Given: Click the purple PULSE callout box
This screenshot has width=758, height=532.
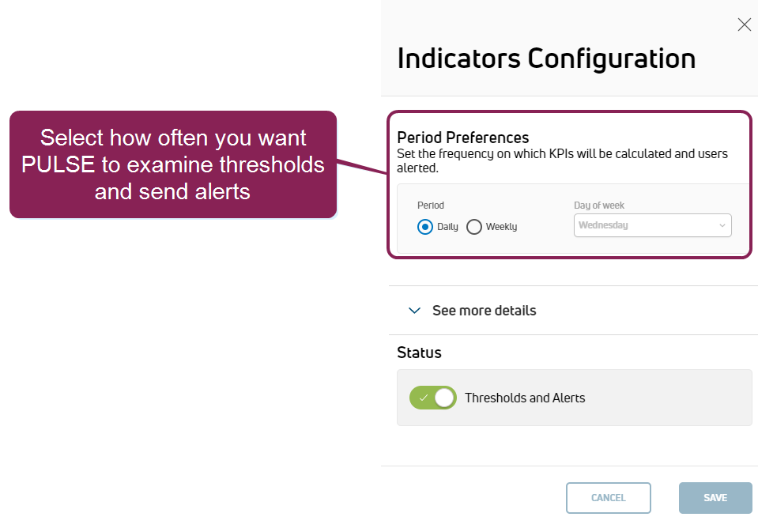Looking at the screenshot, I should pos(172,164).
